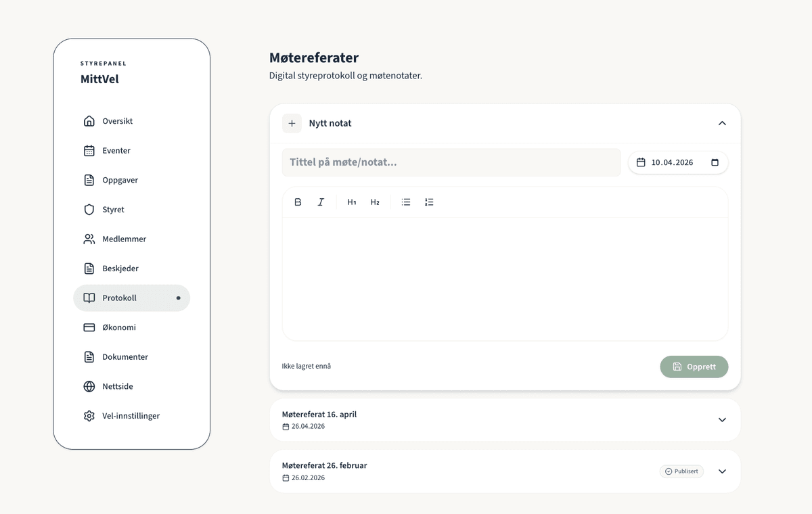Toggle italic text formatting
This screenshot has height=514, width=812.
[321, 202]
